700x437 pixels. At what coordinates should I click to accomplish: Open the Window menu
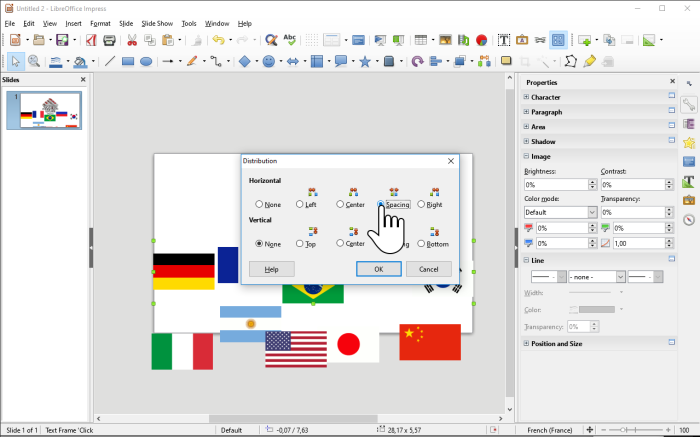click(217, 23)
